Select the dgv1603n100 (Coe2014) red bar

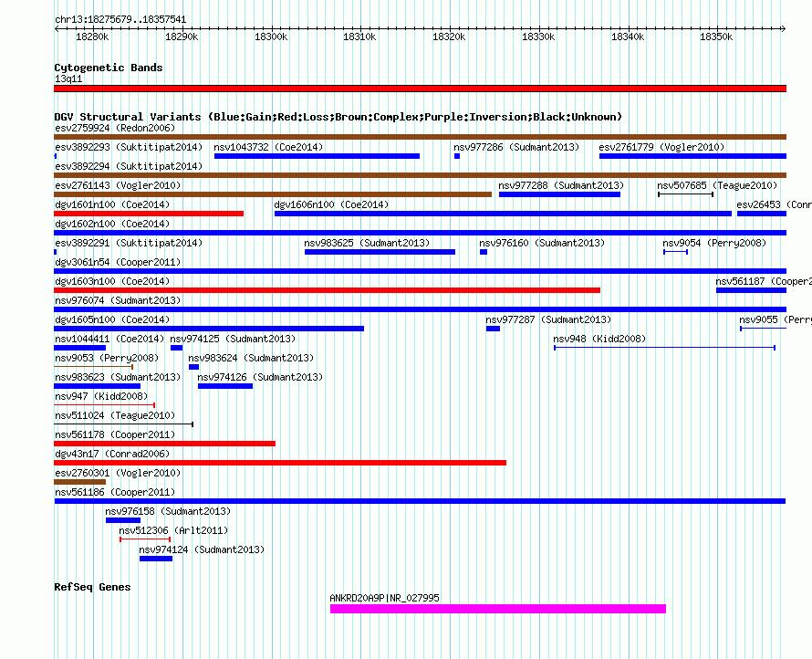pos(328,290)
